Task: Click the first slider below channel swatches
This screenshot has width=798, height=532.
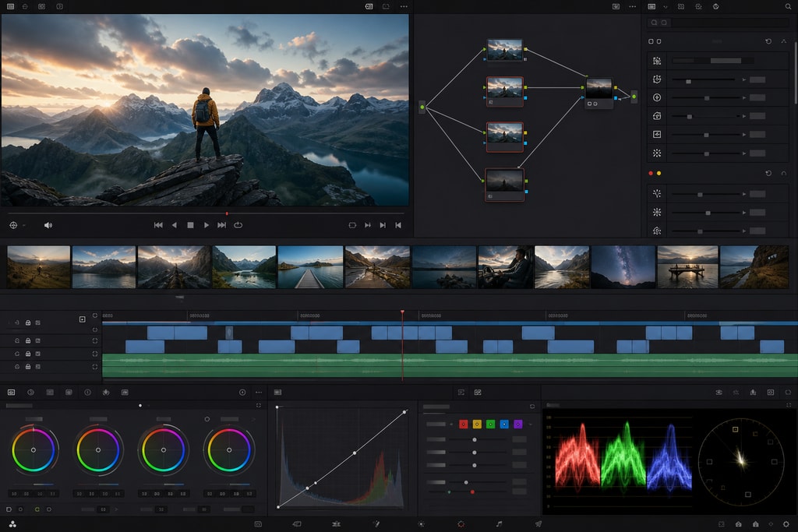Action: [475, 439]
